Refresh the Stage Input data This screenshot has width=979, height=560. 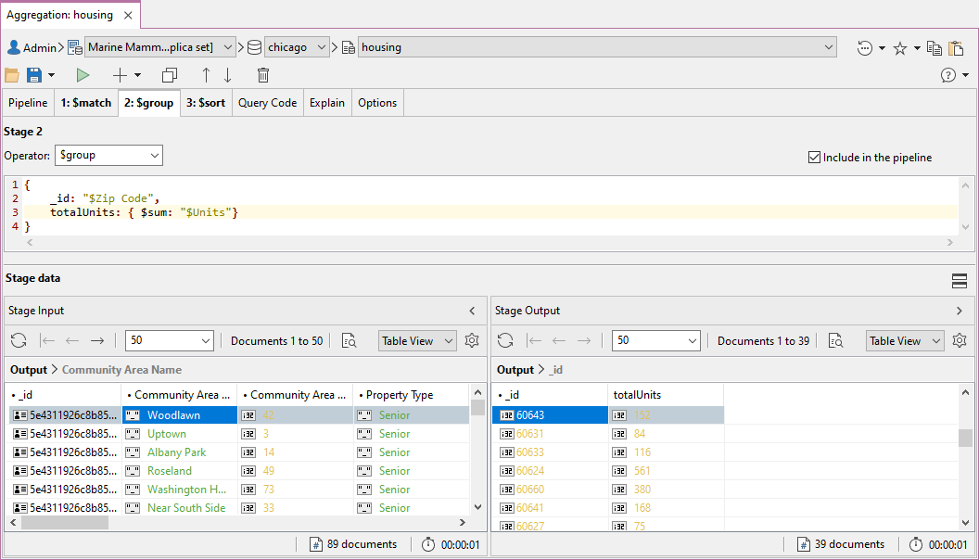tap(19, 340)
